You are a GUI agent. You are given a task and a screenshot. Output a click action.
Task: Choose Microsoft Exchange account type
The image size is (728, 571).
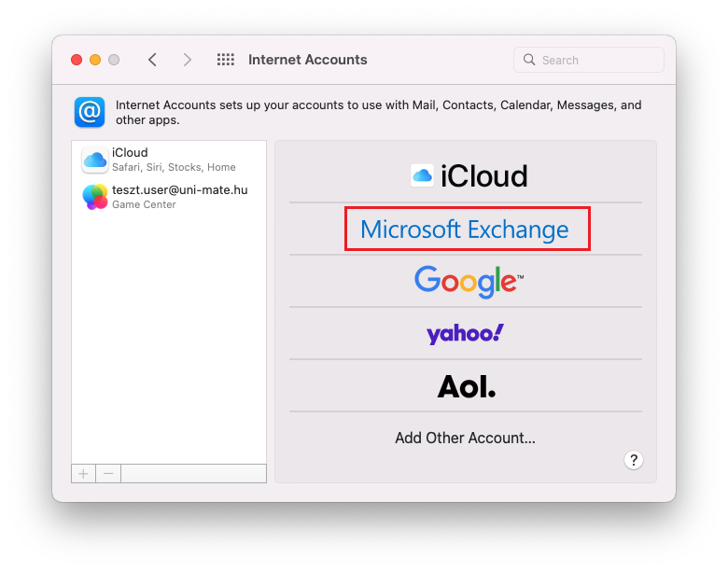(465, 230)
